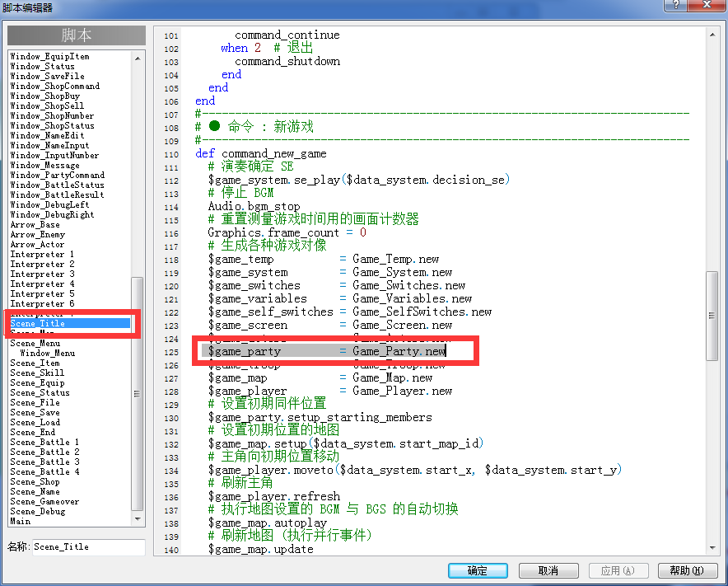Click the $game_party = Game_Party.new line
The image size is (728, 586).
pos(327,351)
